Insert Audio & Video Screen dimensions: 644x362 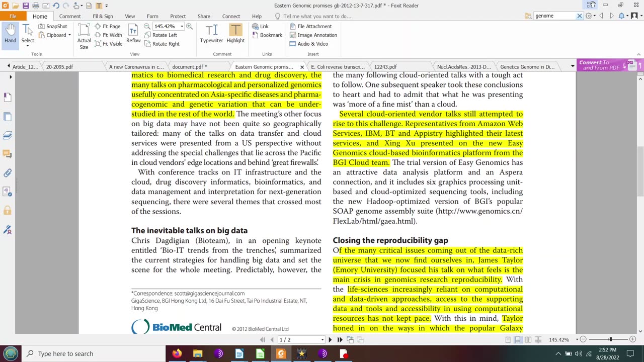coord(308,44)
